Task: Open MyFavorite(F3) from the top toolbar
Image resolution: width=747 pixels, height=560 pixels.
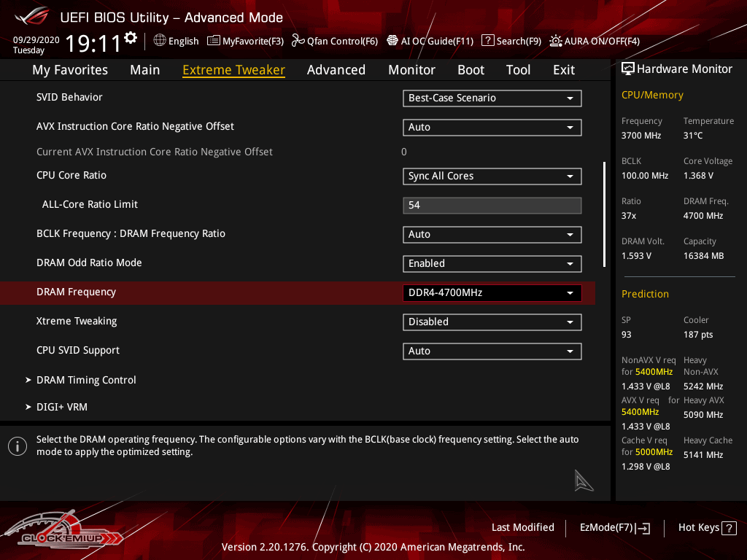Action: coord(245,41)
